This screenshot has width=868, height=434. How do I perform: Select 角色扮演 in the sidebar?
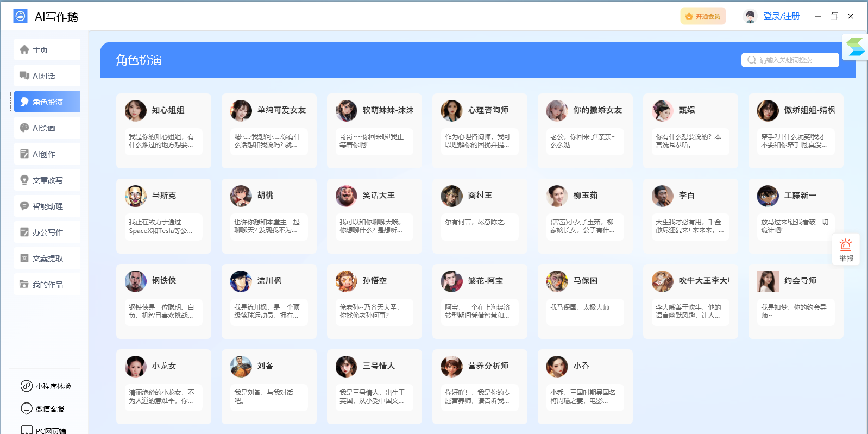coord(47,102)
